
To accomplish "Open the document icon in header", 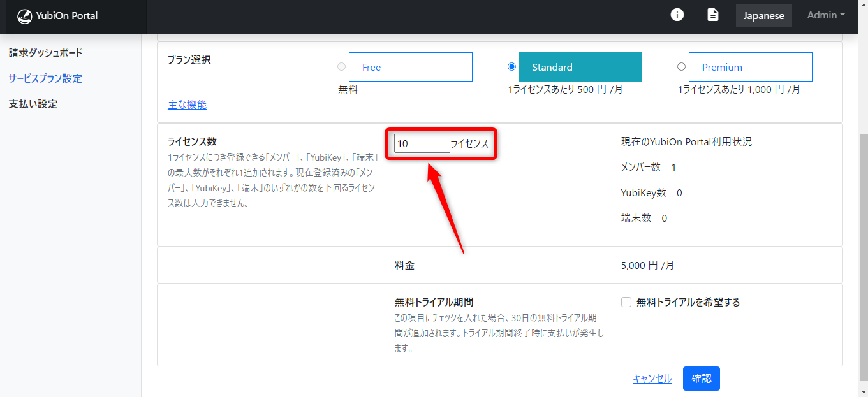I will 713,15.
